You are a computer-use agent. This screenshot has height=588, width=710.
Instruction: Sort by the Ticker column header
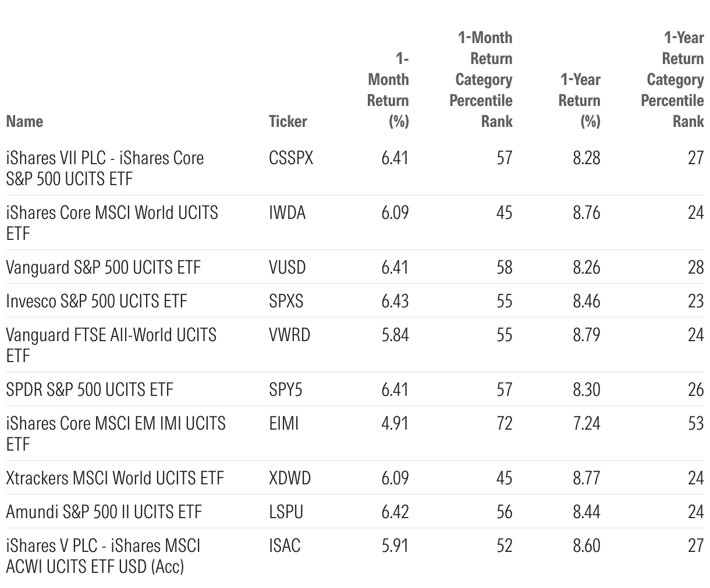[287, 121]
